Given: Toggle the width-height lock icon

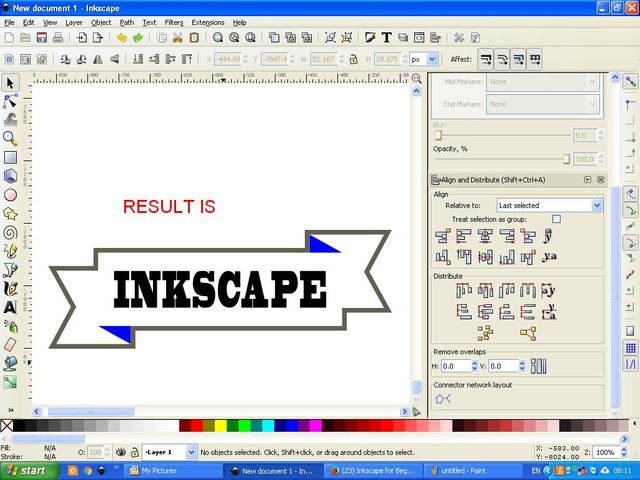Looking at the screenshot, I should [x=353, y=60].
